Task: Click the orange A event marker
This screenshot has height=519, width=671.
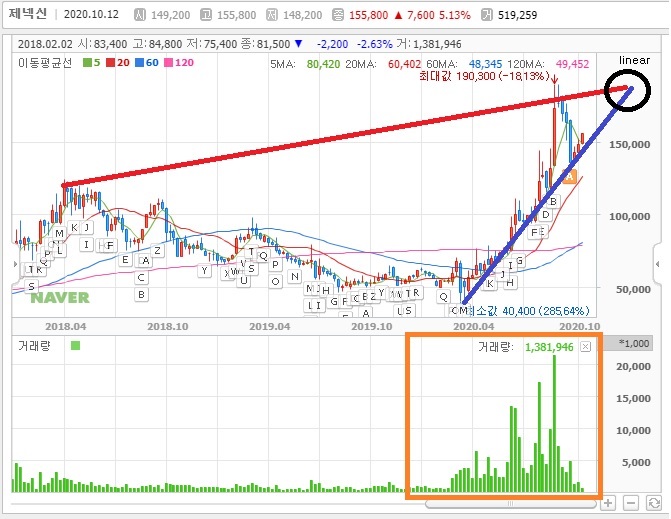Action: (x=569, y=176)
